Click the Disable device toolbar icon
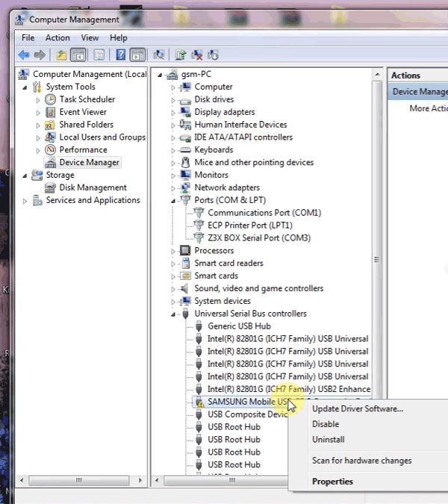The height and width of the screenshot is (504, 448). click(x=213, y=55)
